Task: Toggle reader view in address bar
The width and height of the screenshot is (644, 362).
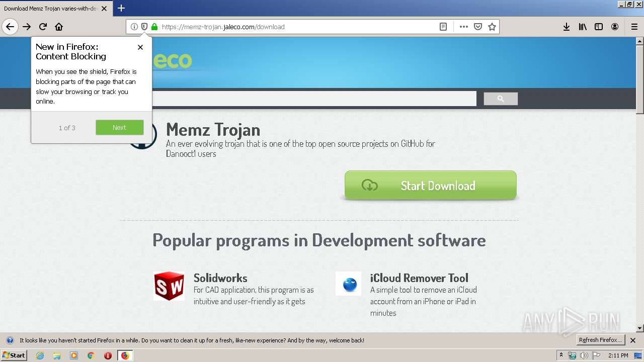Action: [443, 27]
